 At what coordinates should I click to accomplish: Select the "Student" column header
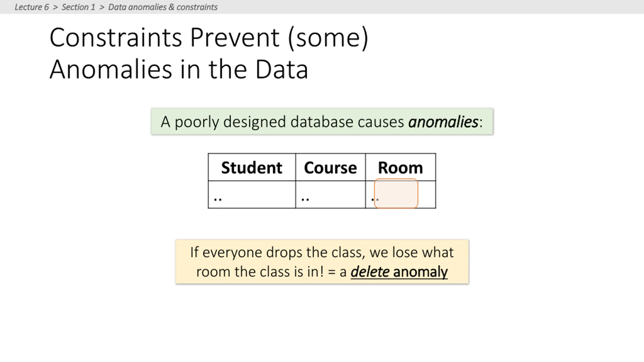point(252,167)
